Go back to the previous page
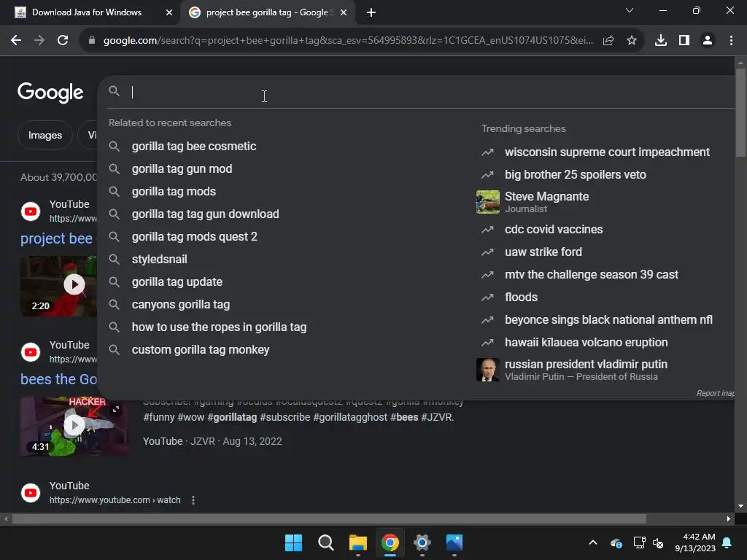This screenshot has height=560, width=747. click(16, 41)
